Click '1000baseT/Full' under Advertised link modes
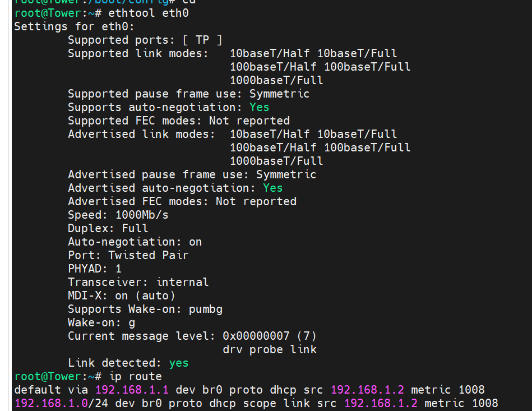This screenshot has height=411, width=532. point(276,161)
